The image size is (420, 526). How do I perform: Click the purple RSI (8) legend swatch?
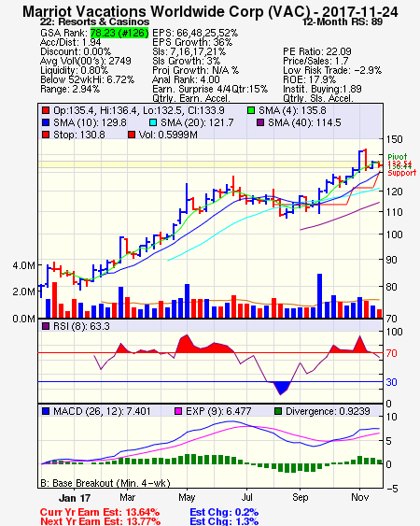click(46, 326)
